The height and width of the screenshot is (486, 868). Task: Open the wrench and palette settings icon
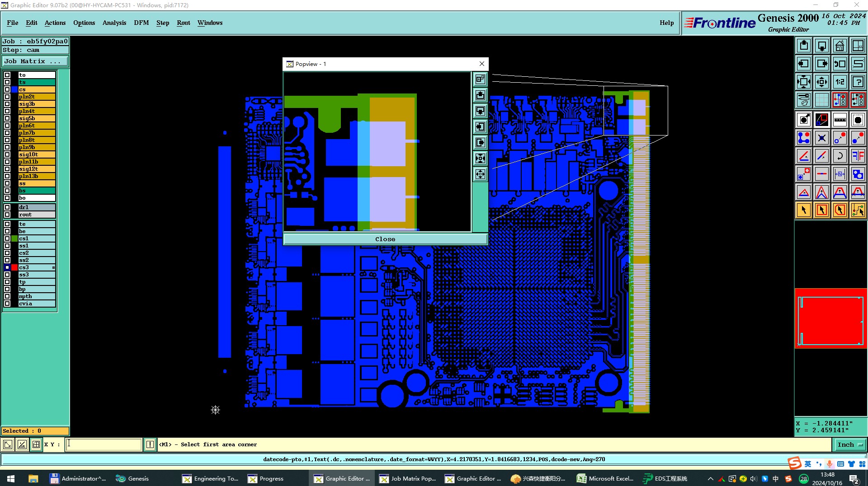pyautogui.click(x=804, y=100)
